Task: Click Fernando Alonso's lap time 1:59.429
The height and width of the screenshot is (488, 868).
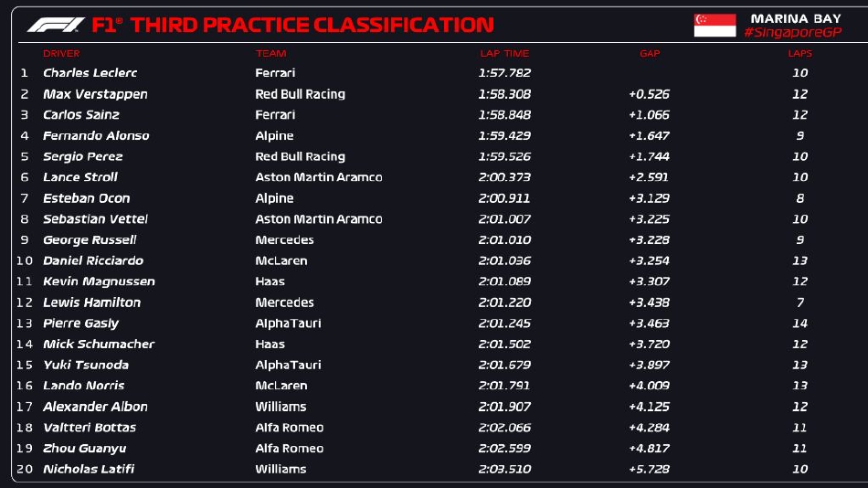Action: (503, 136)
